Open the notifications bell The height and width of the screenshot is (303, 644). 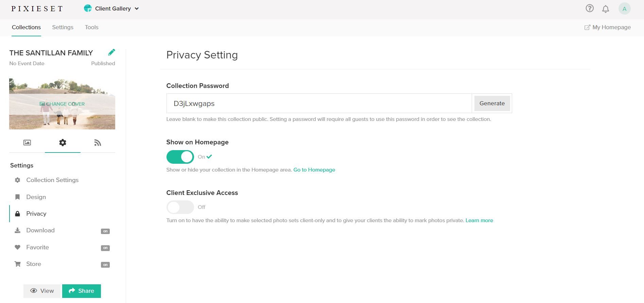[605, 9]
